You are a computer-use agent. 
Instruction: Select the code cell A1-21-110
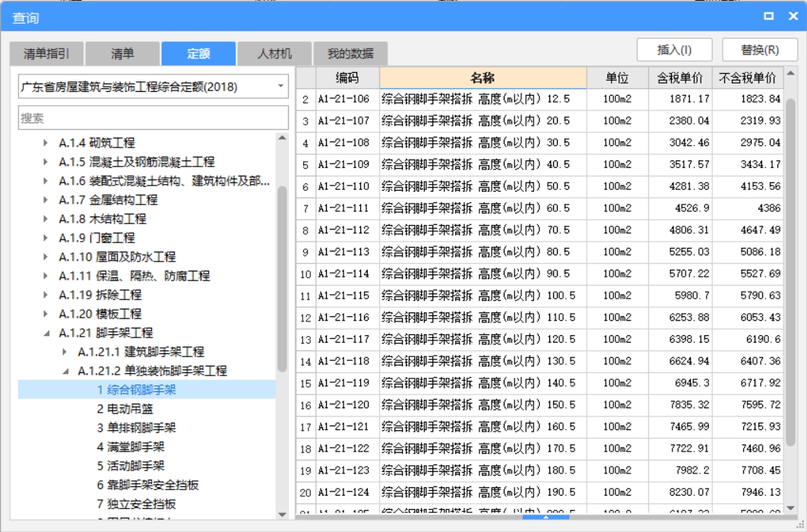pyautogui.click(x=347, y=186)
